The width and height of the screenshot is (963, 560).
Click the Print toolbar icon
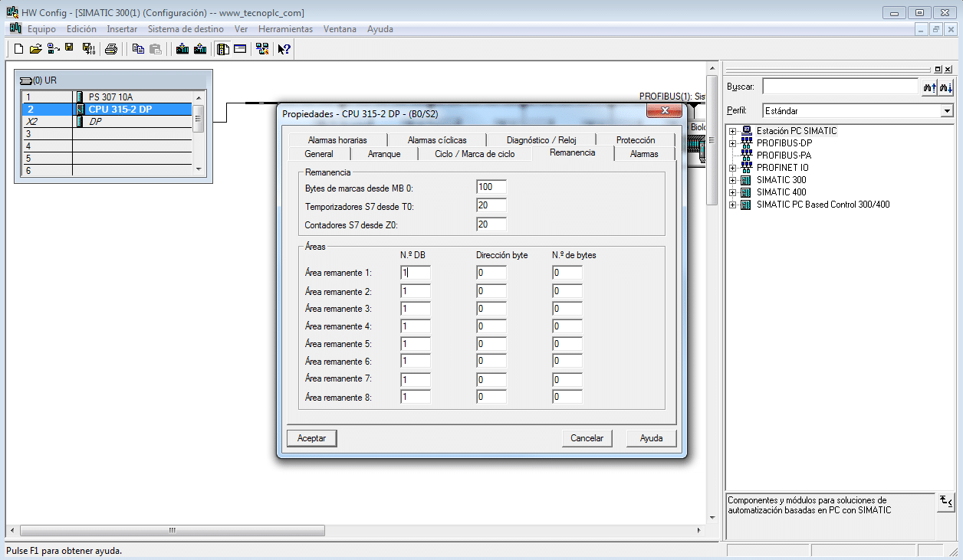111,49
